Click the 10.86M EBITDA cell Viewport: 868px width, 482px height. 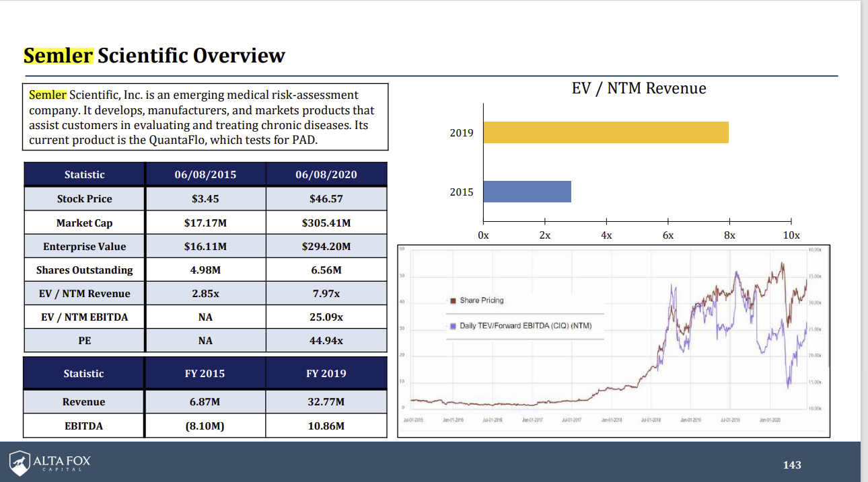(326, 426)
